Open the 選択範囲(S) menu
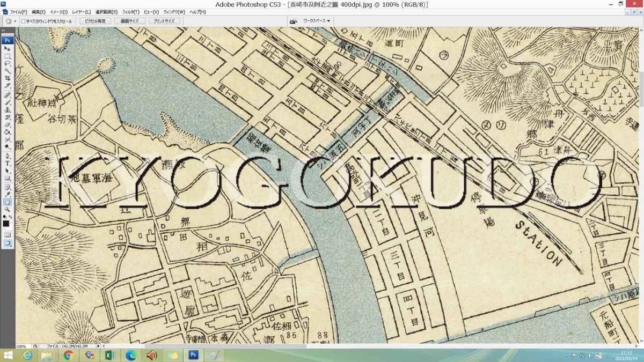Image resolution: width=644 pixels, height=362 pixels. (106, 12)
